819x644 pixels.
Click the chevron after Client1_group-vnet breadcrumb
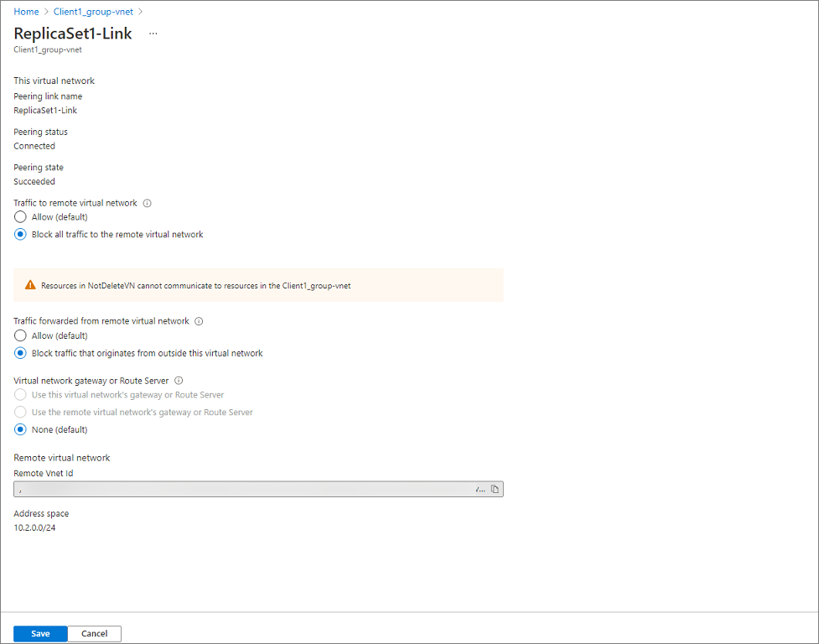141,12
